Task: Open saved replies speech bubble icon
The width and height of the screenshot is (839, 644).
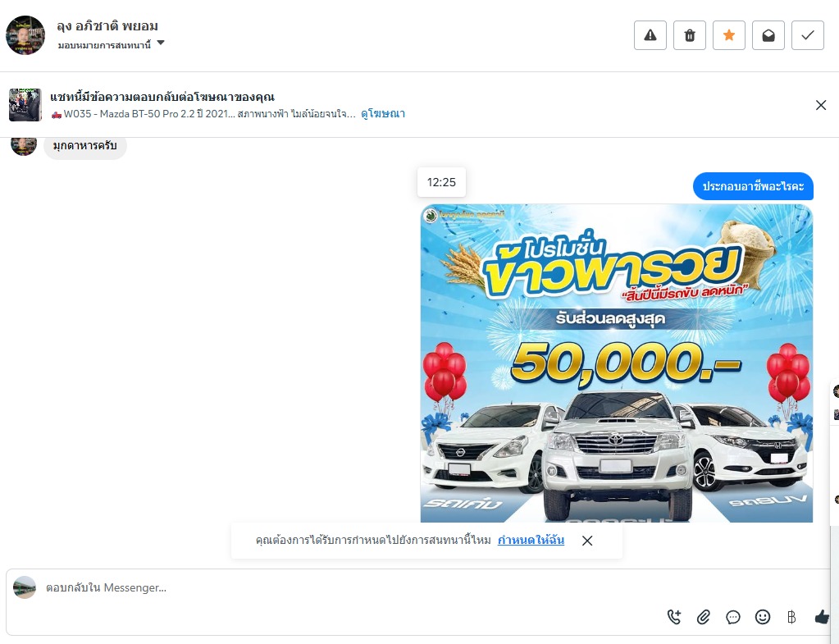Action: [733, 617]
